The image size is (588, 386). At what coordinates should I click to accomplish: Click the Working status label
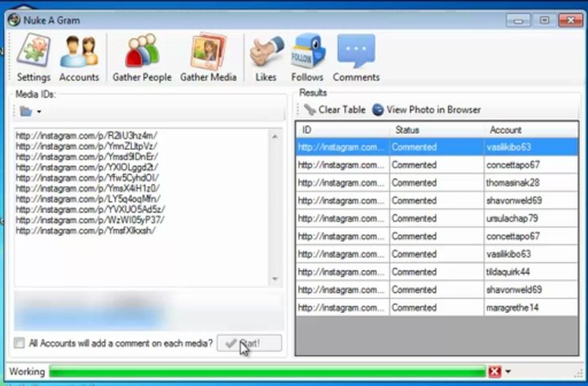[27, 372]
